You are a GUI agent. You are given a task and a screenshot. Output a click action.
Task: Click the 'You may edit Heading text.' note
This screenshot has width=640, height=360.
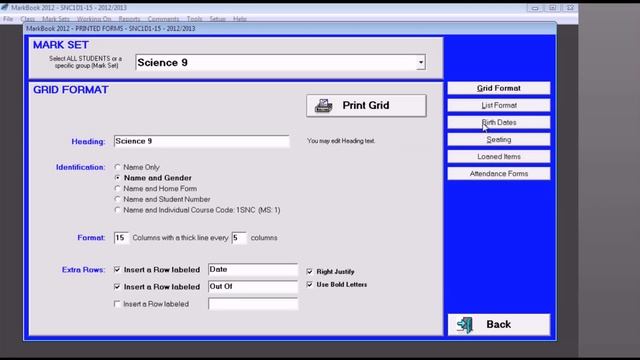pos(341,141)
